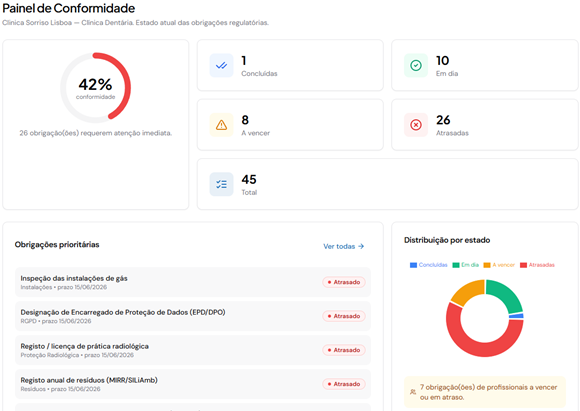Click the Painel de Conformidade heading

pos(68,8)
